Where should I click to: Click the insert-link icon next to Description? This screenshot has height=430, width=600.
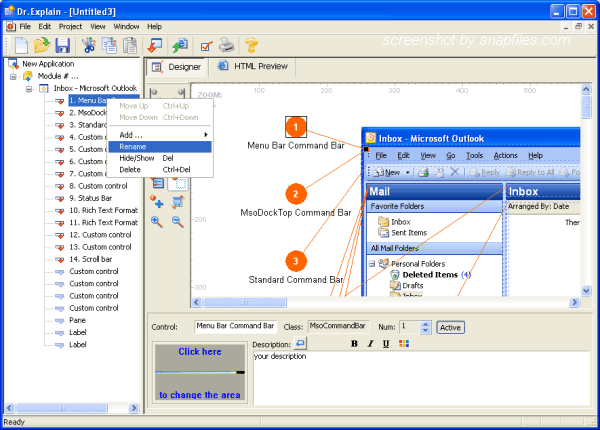pyautogui.click(x=300, y=342)
